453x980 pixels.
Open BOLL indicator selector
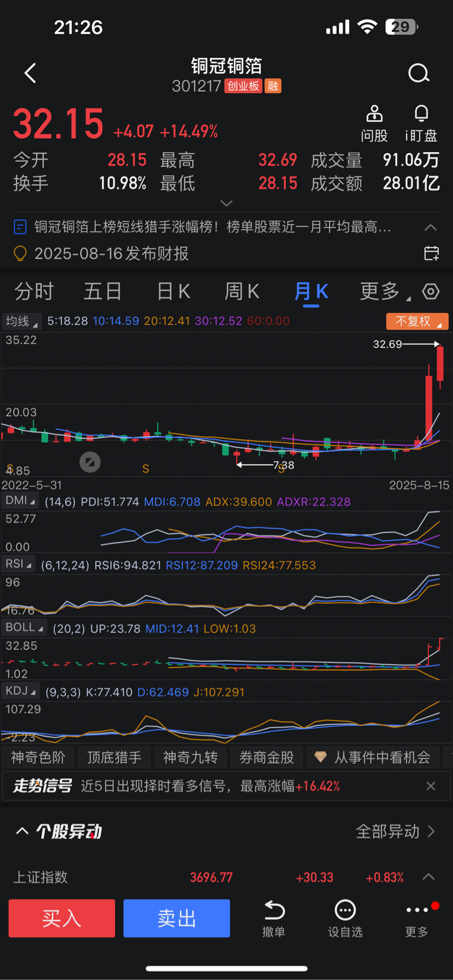(24, 627)
